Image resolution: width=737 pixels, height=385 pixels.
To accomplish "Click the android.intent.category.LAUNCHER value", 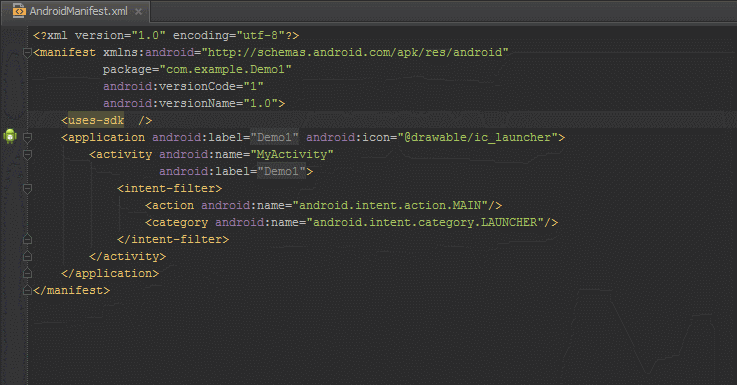I will pos(425,222).
